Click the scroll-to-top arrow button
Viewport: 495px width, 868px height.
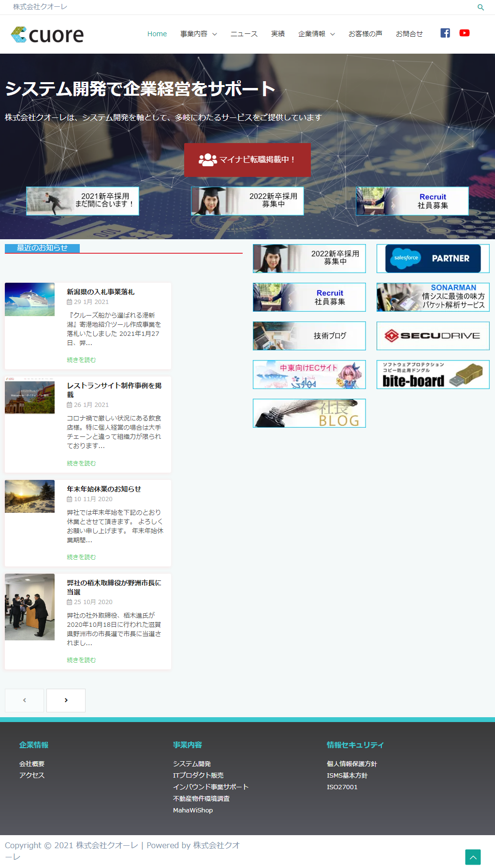click(x=473, y=857)
